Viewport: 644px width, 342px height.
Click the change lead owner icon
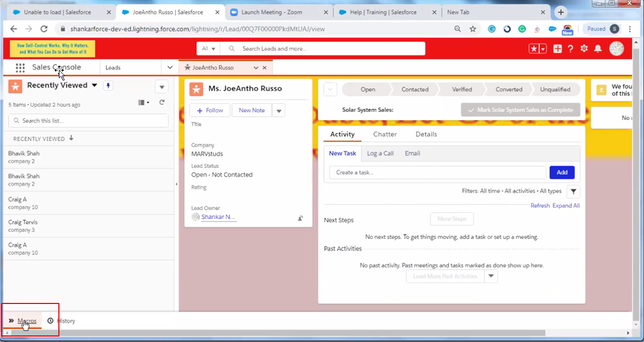[301, 218]
